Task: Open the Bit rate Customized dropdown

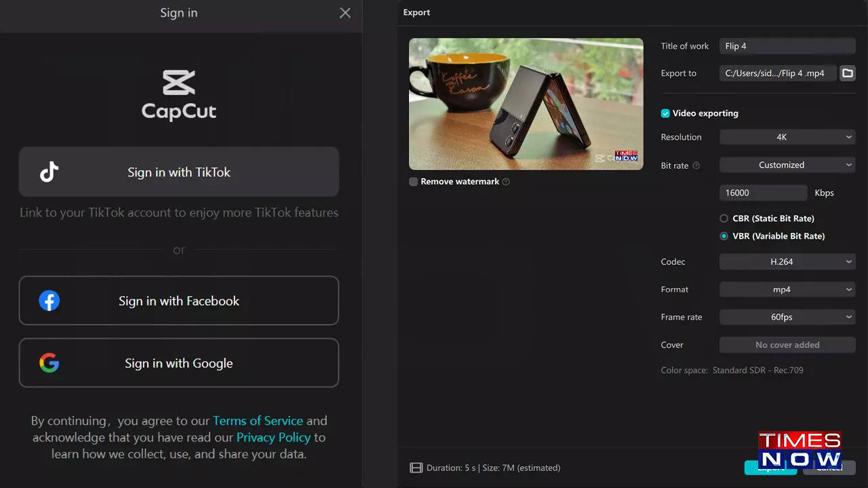Action: point(787,165)
